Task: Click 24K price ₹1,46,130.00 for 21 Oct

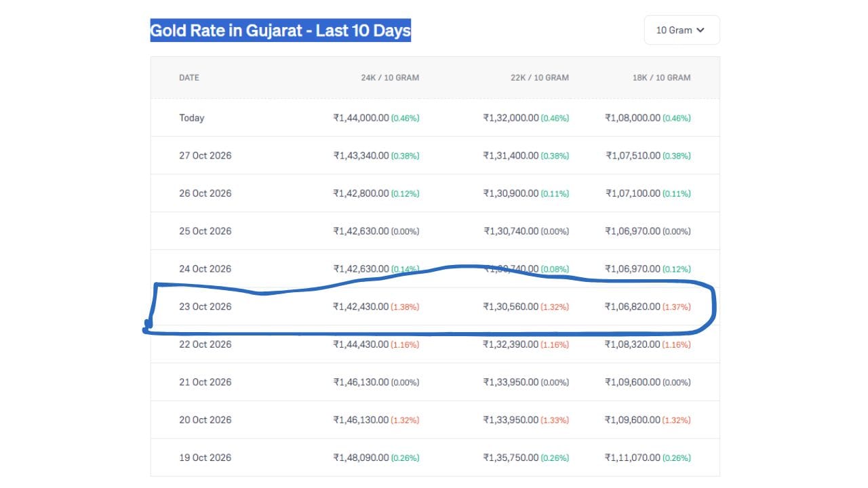Action: (361, 382)
